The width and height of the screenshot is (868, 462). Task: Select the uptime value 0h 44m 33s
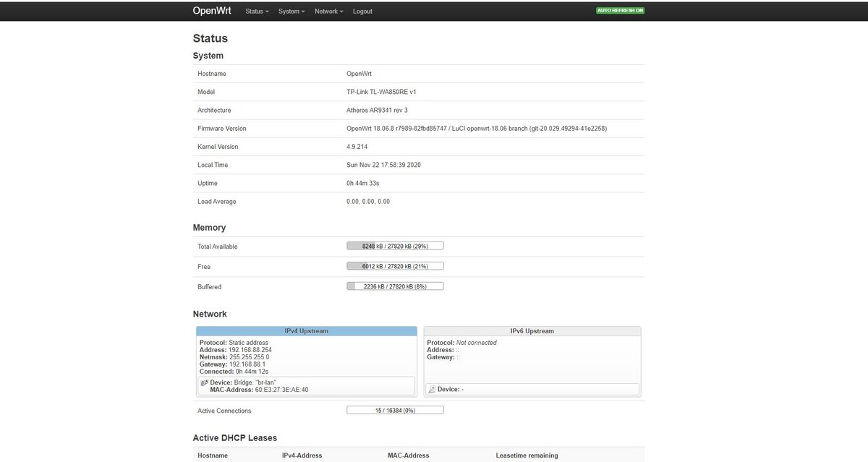(363, 183)
